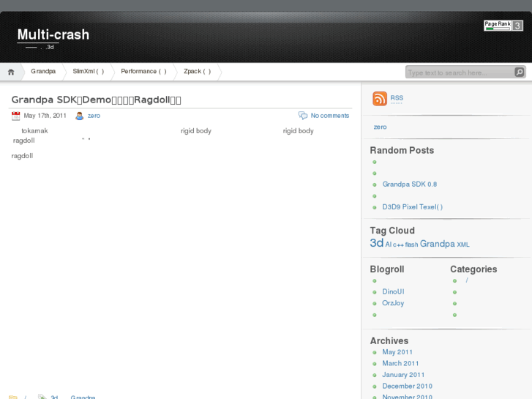Open the No comments link

pyautogui.click(x=330, y=116)
